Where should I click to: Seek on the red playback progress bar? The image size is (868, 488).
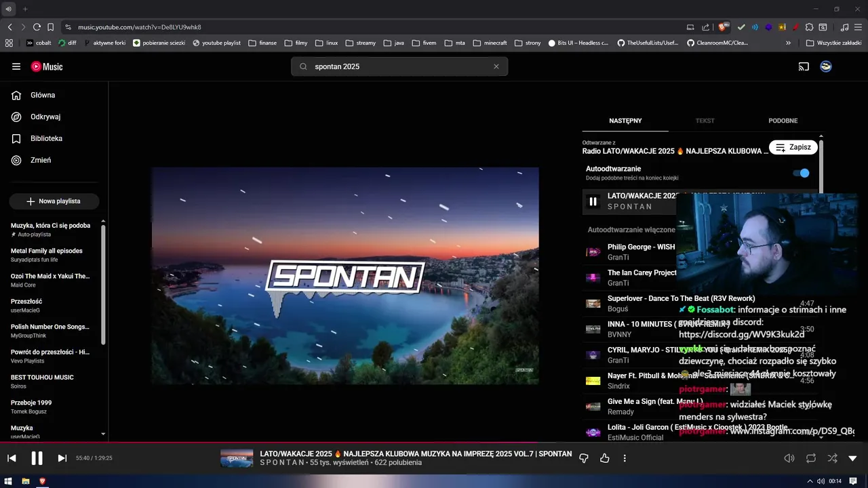(x=434, y=443)
